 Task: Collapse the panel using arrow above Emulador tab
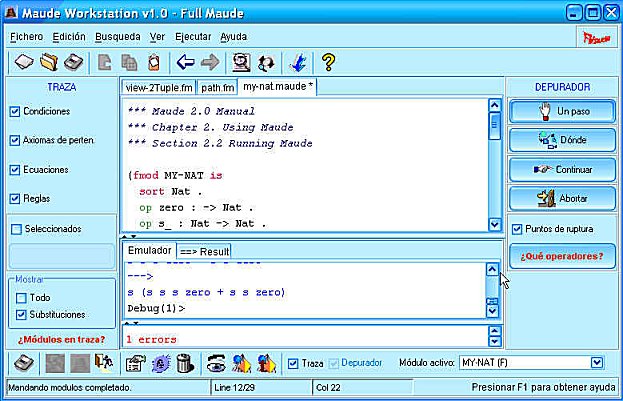point(126,237)
